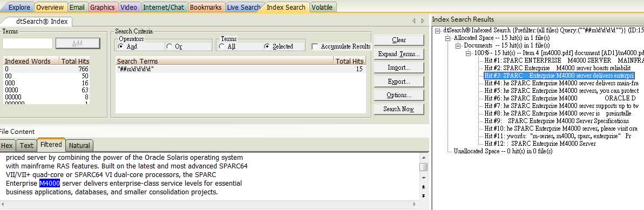The width and height of the screenshot is (644, 210).
Task: Select Hit #7 server supports up to
Action: (x=561, y=106)
